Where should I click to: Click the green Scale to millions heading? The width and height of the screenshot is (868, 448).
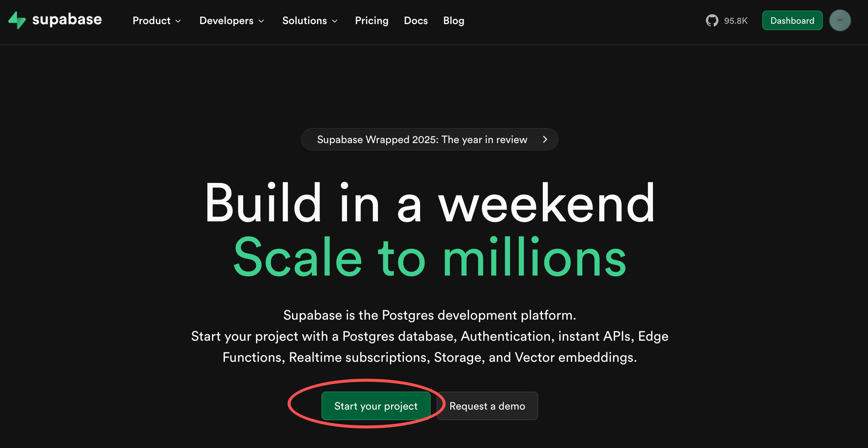pyautogui.click(x=430, y=258)
